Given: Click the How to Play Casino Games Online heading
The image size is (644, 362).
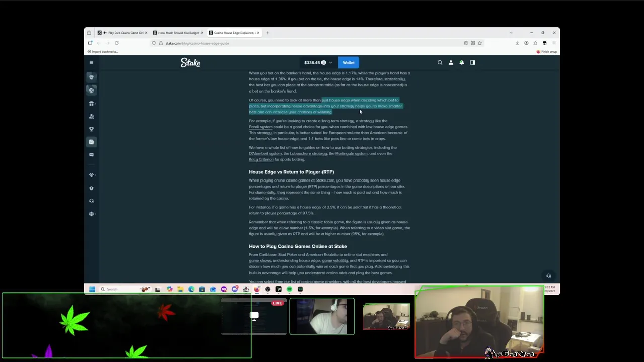Looking at the screenshot, I should coord(297,246).
